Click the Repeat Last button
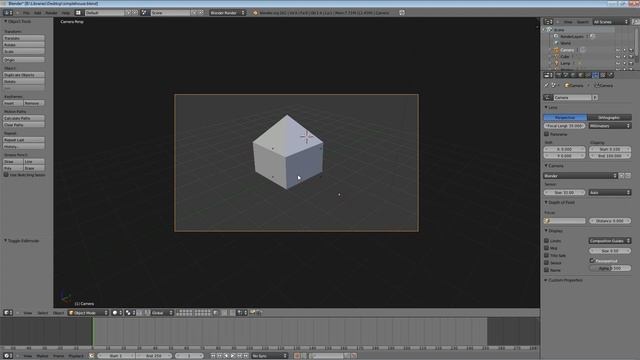 click(24, 140)
